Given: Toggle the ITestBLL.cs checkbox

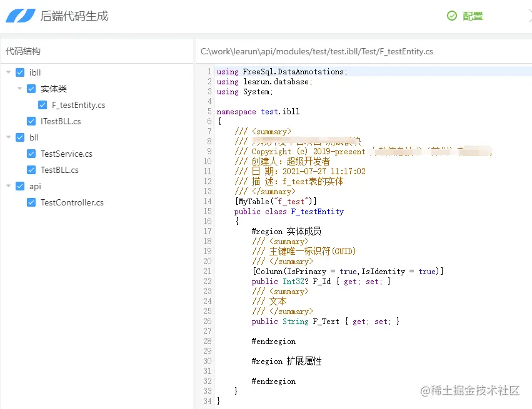Looking at the screenshot, I should click(x=31, y=121).
